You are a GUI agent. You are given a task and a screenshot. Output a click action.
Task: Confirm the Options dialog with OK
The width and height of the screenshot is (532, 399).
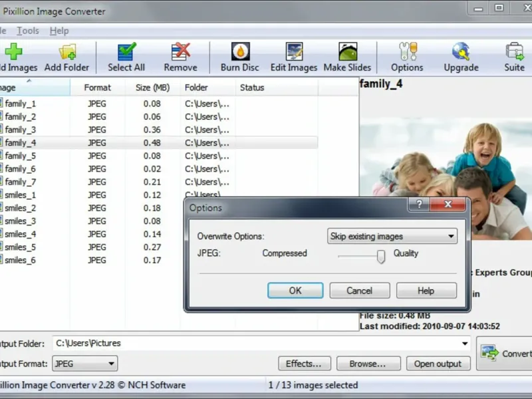295,291
